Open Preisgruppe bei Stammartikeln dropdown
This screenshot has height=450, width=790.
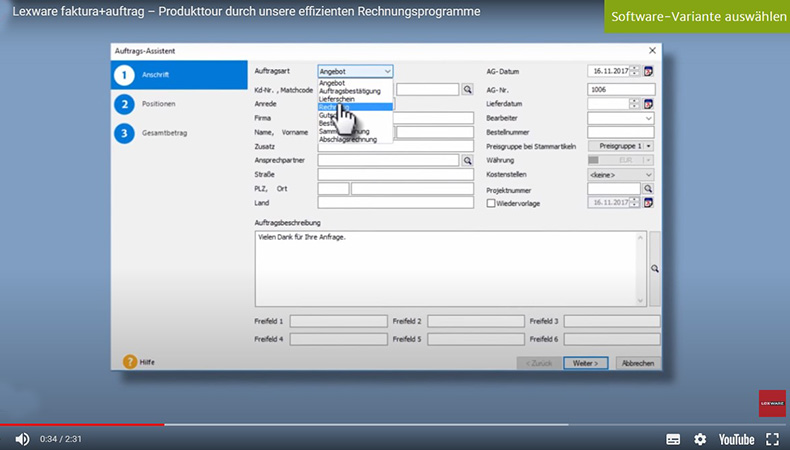click(648, 146)
